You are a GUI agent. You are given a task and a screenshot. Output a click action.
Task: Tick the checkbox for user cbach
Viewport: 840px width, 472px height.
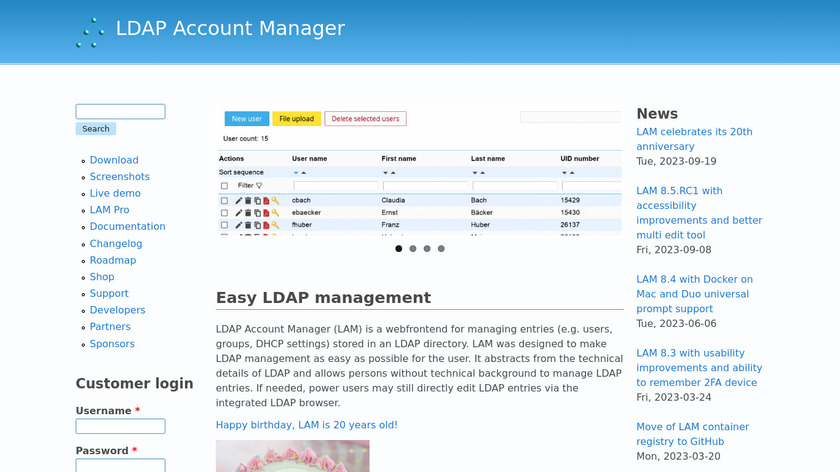(224, 200)
